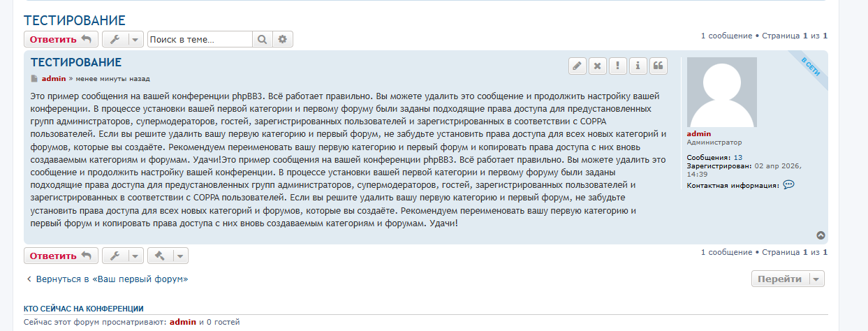Click the Контактная информация label
868x331 pixels.
point(733,186)
